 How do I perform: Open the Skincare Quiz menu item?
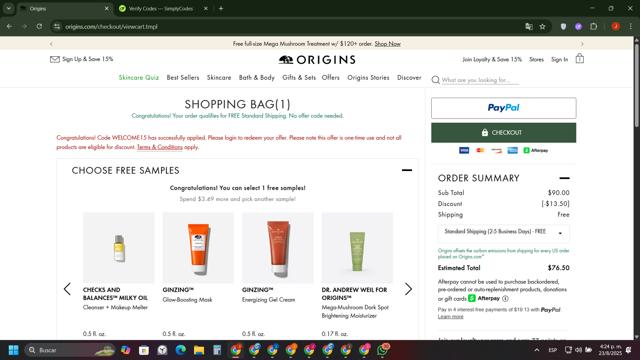point(139,78)
